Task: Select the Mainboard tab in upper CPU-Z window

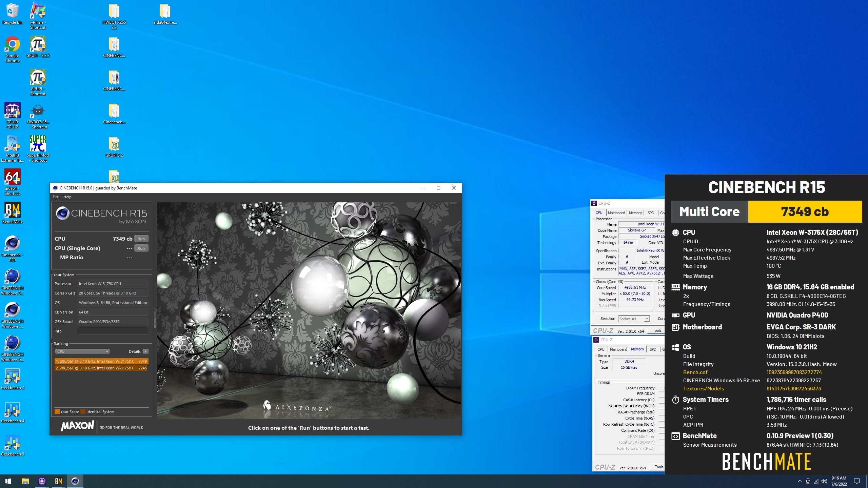Action: [616, 213]
